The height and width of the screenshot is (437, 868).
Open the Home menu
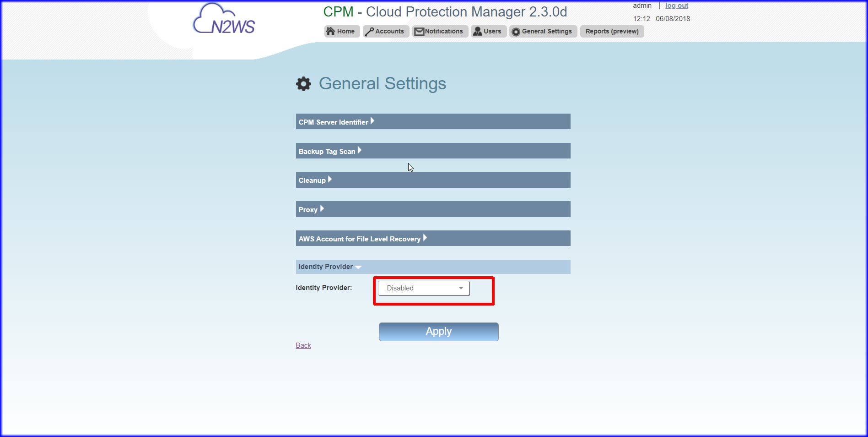click(342, 31)
